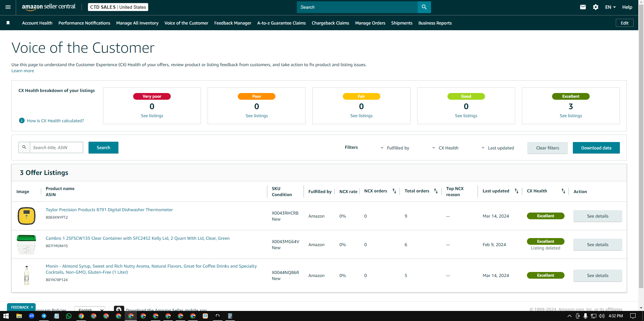Viewport: 644px width, 321px height.
Task: Go to Manage All Inventory
Action: point(137,23)
